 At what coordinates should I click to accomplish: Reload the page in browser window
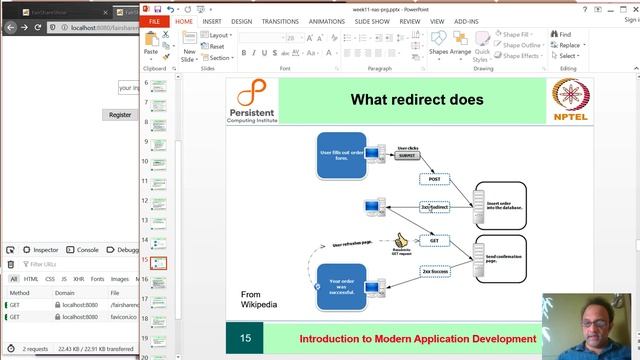(38, 27)
